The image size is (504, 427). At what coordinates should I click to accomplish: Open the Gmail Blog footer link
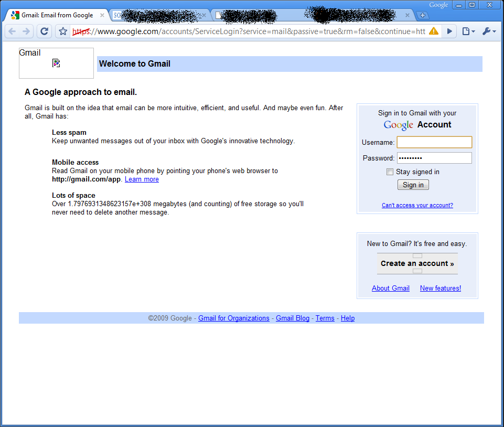(x=293, y=318)
